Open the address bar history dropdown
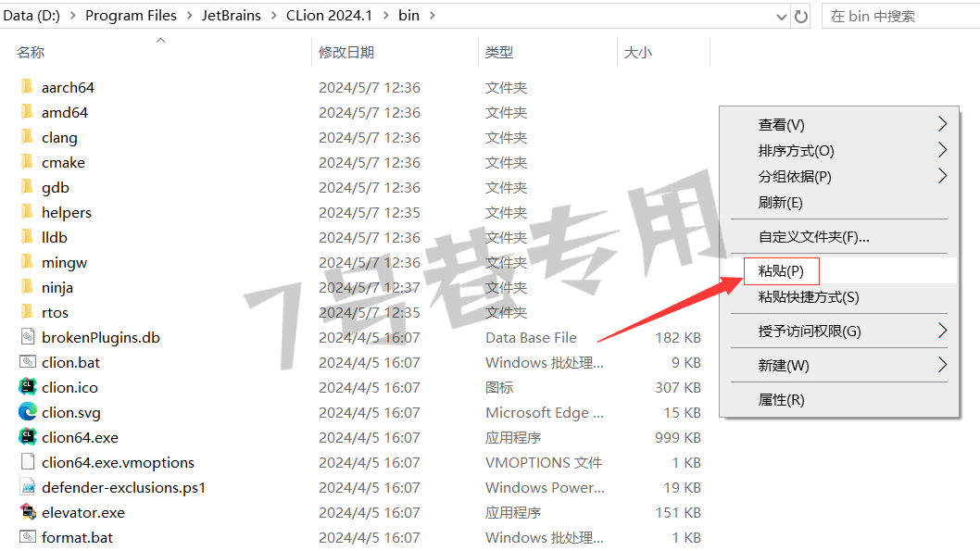Screen dimensions: 980x551 coord(781,17)
